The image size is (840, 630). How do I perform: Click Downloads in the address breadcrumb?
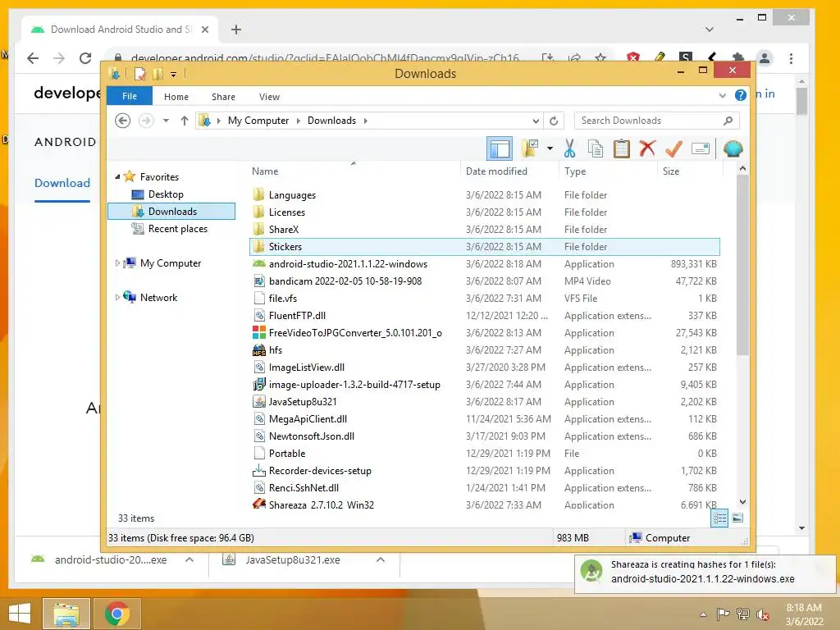pos(331,121)
